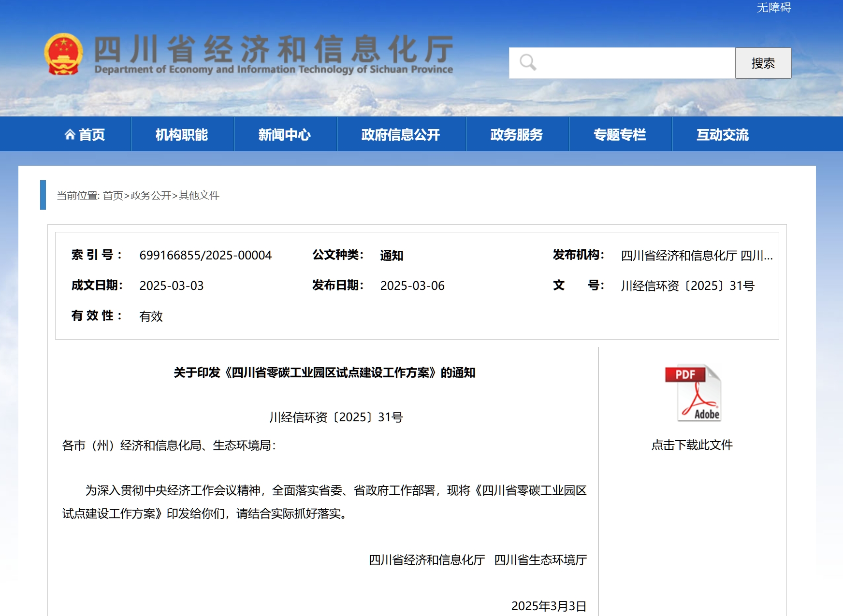Click 政务公开 breadcrumb link
The width and height of the screenshot is (843, 616).
[151, 195]
